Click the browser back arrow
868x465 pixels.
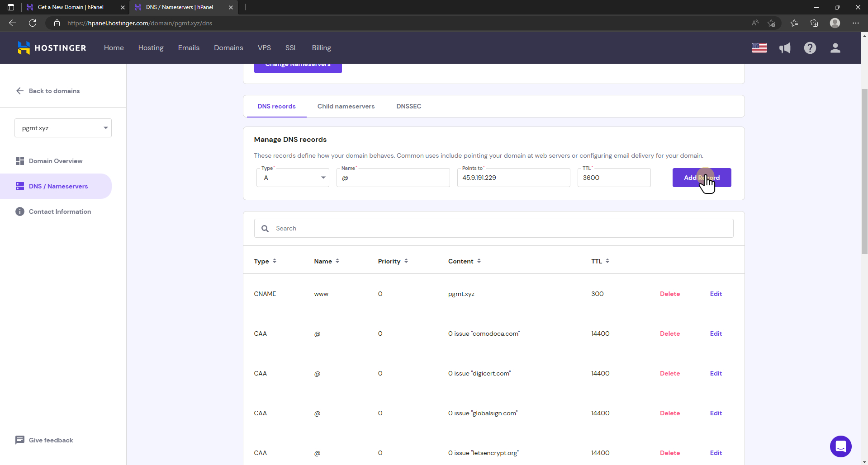tap(13, 23)
